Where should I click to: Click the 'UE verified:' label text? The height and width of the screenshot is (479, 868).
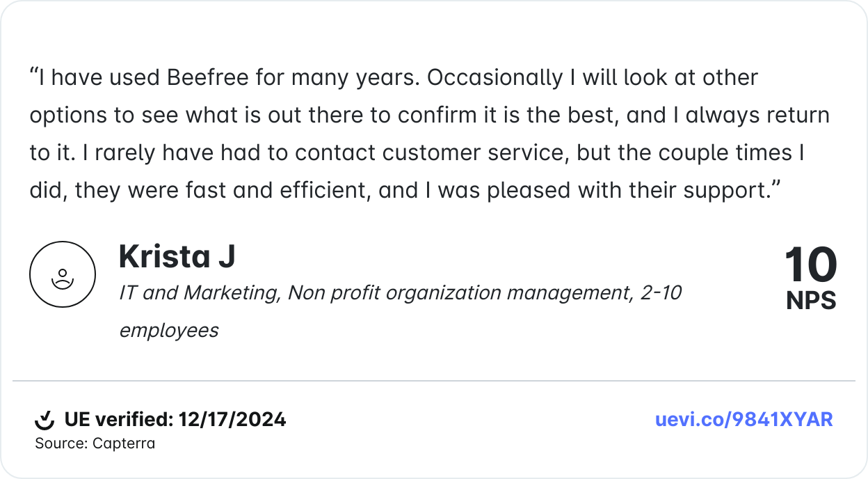pos(118,420)
